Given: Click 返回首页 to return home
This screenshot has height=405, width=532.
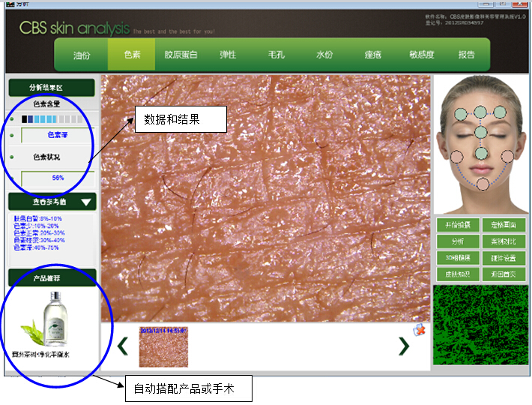Looking at the screenshot, I should (x=504, y=274).
